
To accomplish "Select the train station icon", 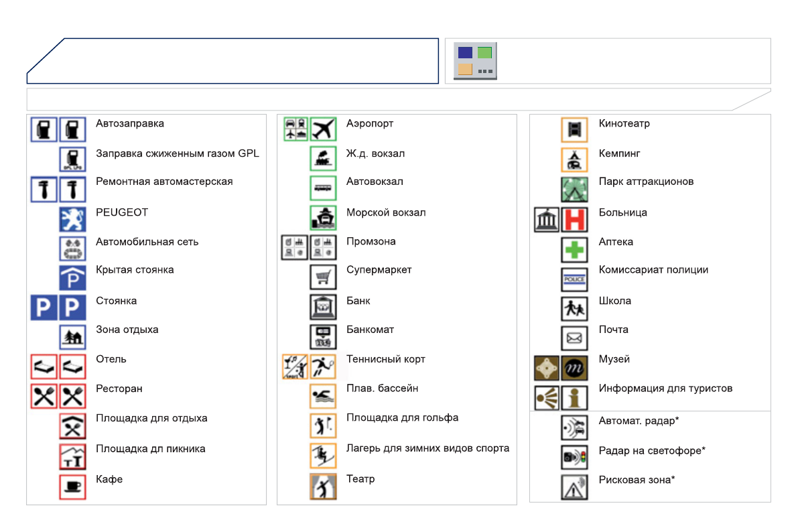I will click(x=323, y=159).
